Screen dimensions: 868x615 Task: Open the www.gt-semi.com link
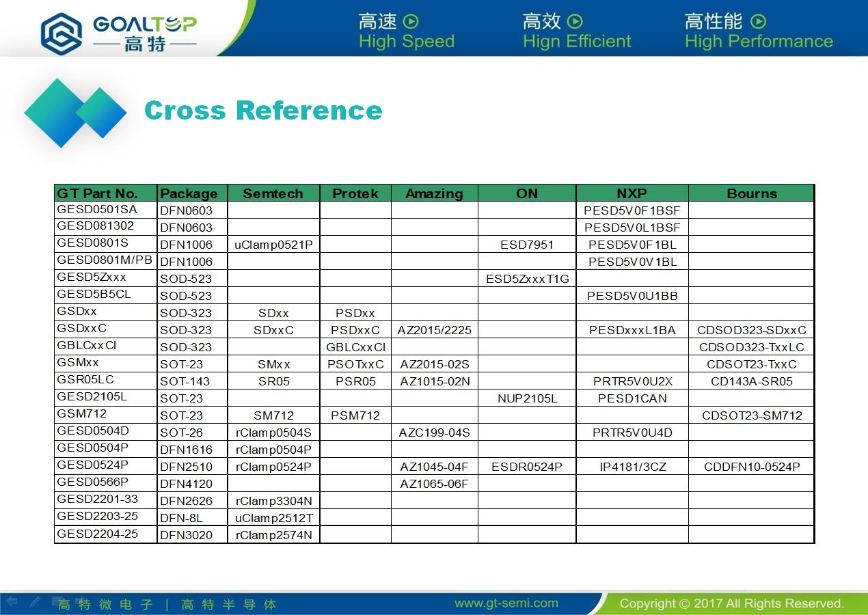[x=506, y=603]
